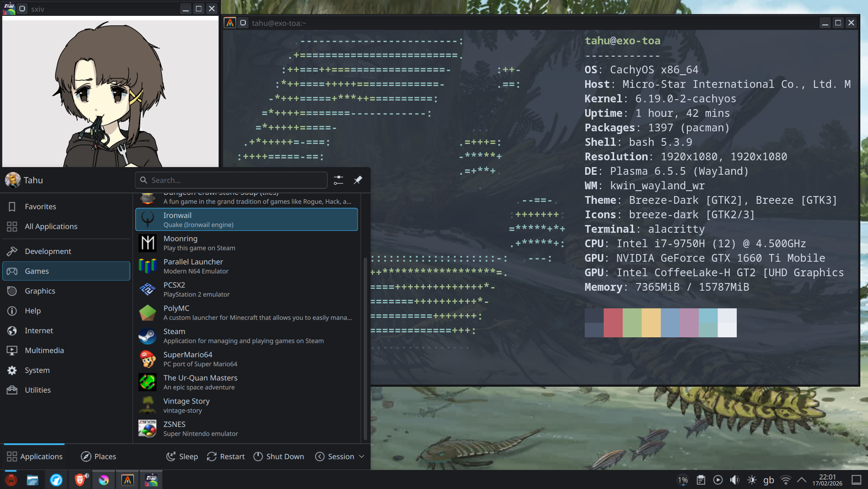868x489 pixels.
Task: Click the Sleep button
Action: [182, 456]
